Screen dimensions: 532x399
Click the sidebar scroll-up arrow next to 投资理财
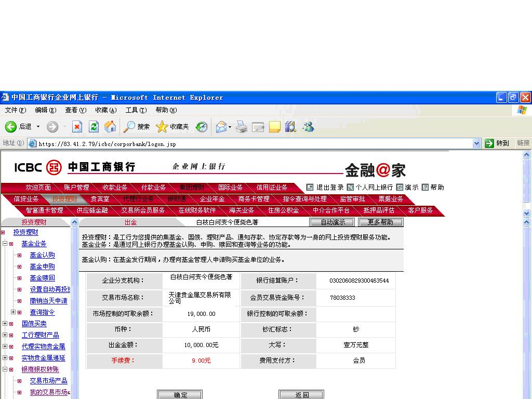coord(74,222)
